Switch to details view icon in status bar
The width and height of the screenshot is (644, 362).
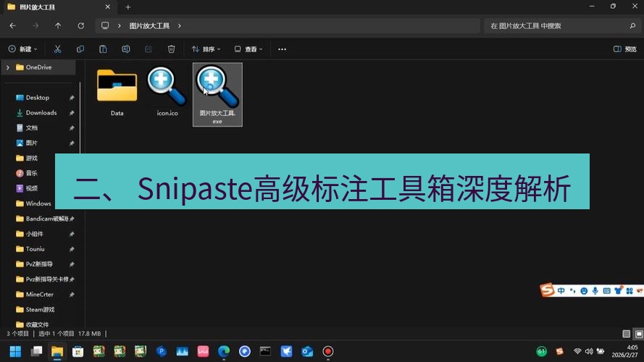tap(626, 334)
